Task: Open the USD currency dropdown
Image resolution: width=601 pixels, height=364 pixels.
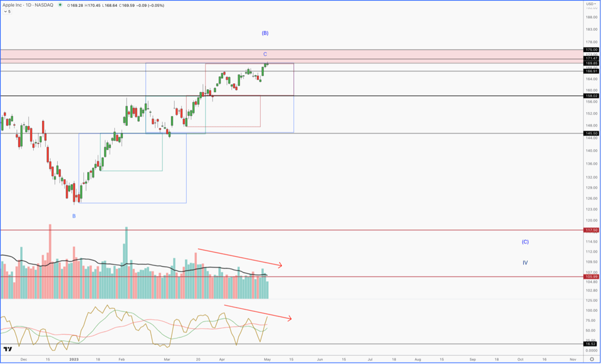Action: coord(592,4)
